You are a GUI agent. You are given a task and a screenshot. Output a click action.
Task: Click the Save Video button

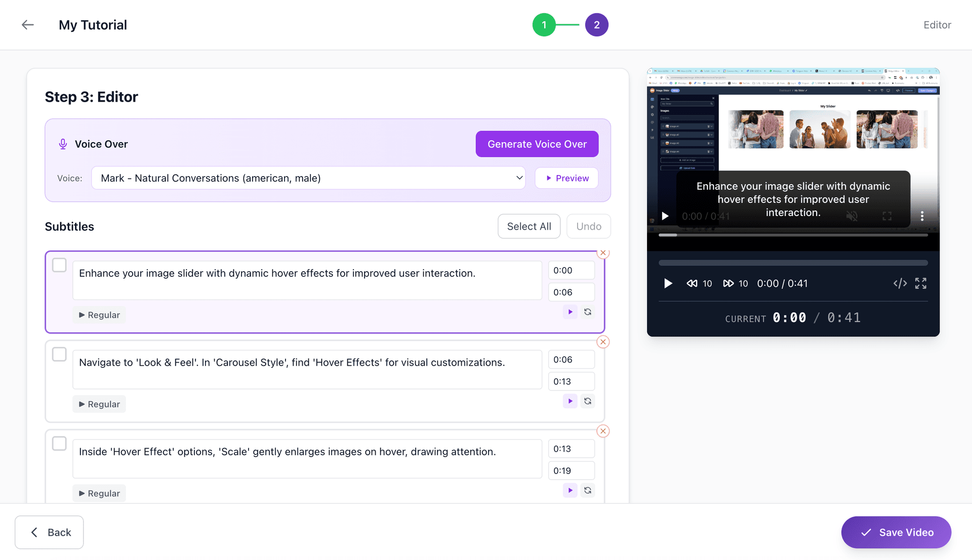pos(896,532)
